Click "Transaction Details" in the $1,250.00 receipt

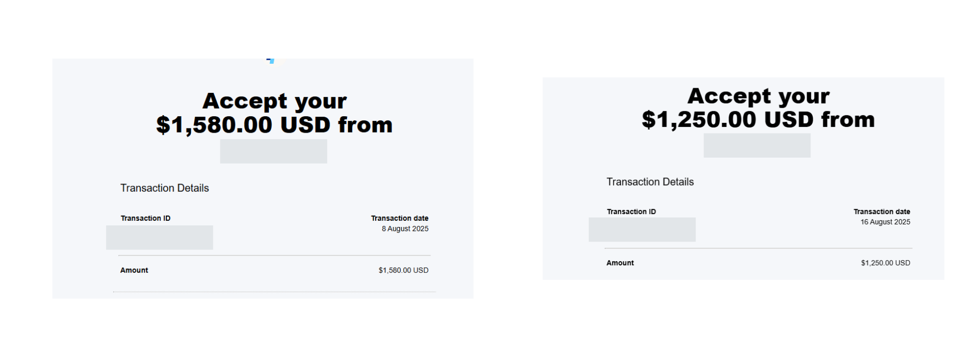coord(650,182)
